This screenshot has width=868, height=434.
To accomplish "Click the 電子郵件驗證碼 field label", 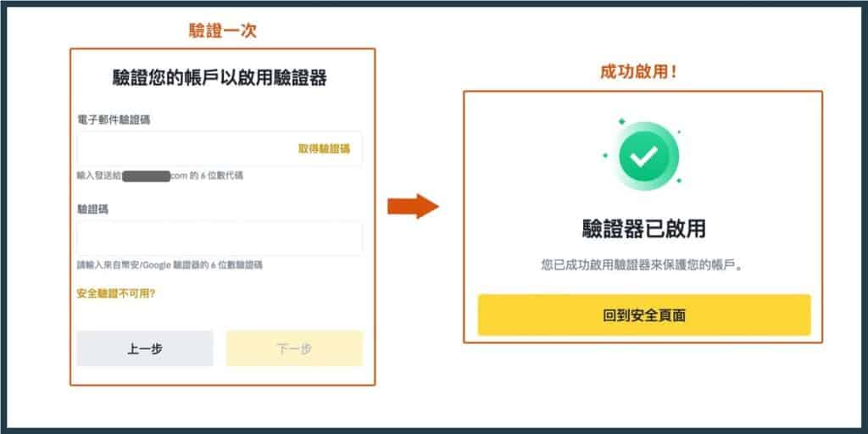I will (x=114, y=120).
